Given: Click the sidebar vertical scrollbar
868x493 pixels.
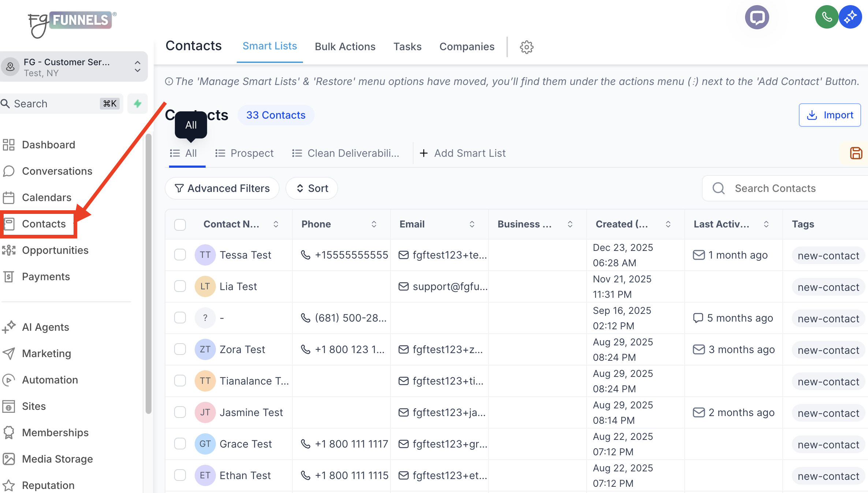Looking at the screenshot, I should tap(148, 274).
